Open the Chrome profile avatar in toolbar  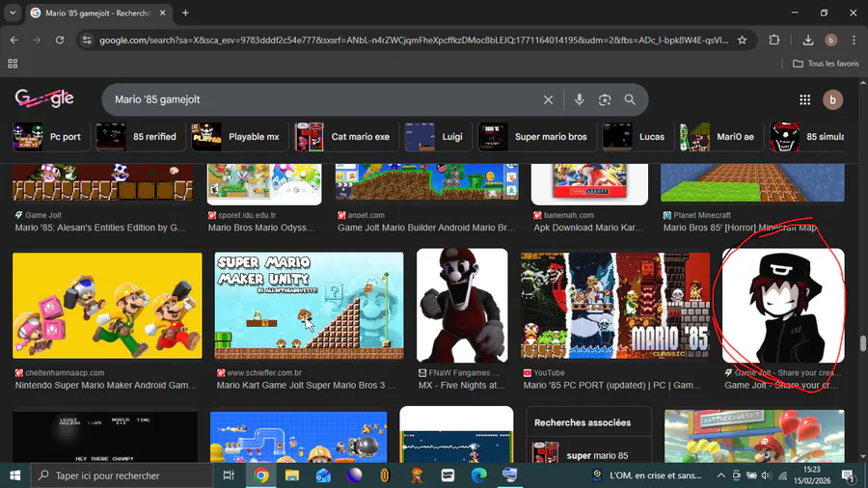pyautogui.click(x=831, y=40)
